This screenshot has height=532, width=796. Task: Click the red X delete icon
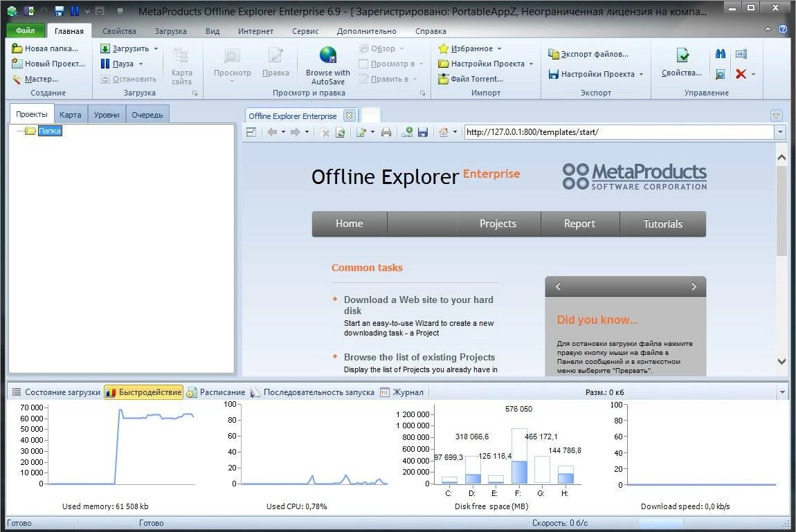click(x=741, y=74)
